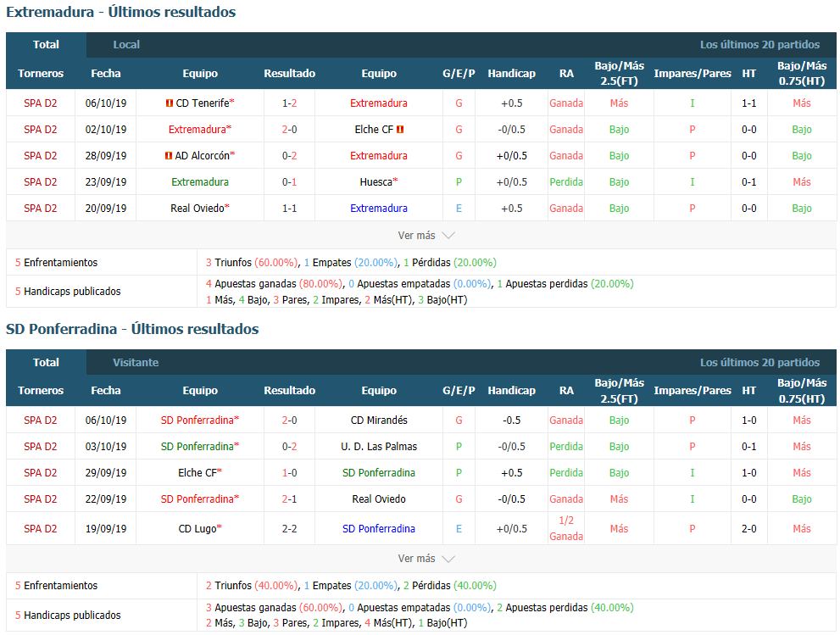Screen dimensions: 840x635
Task: Click Fecha header in SD Ponferradina table
Action: 106,391
